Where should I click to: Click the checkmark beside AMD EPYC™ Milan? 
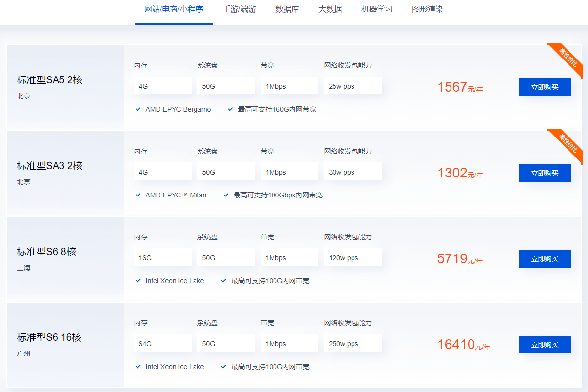pyautogui.click(x=138, y=195)
